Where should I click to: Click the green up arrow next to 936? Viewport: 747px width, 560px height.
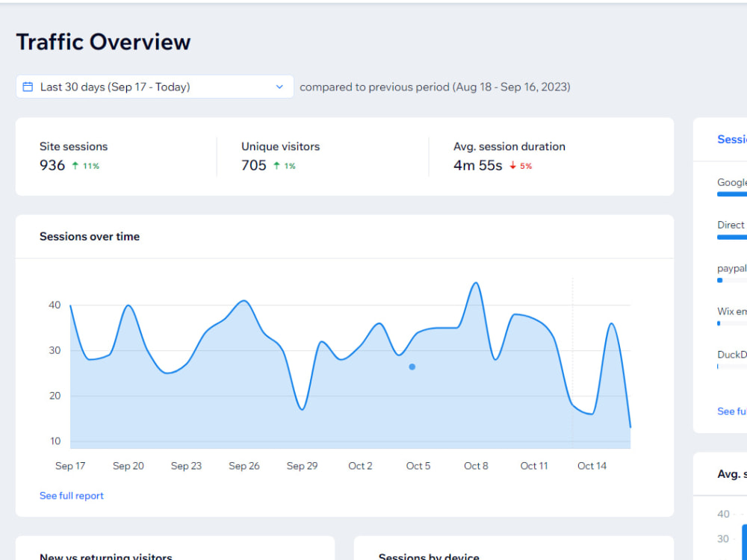(x=75, y=165)
